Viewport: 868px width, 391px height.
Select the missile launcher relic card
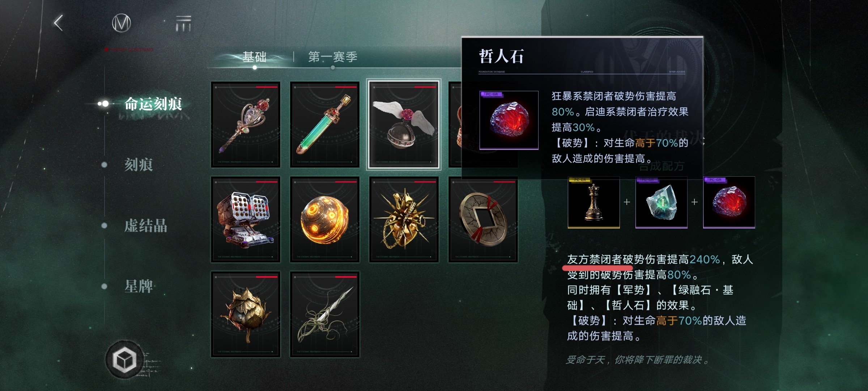tap(246, 219)
